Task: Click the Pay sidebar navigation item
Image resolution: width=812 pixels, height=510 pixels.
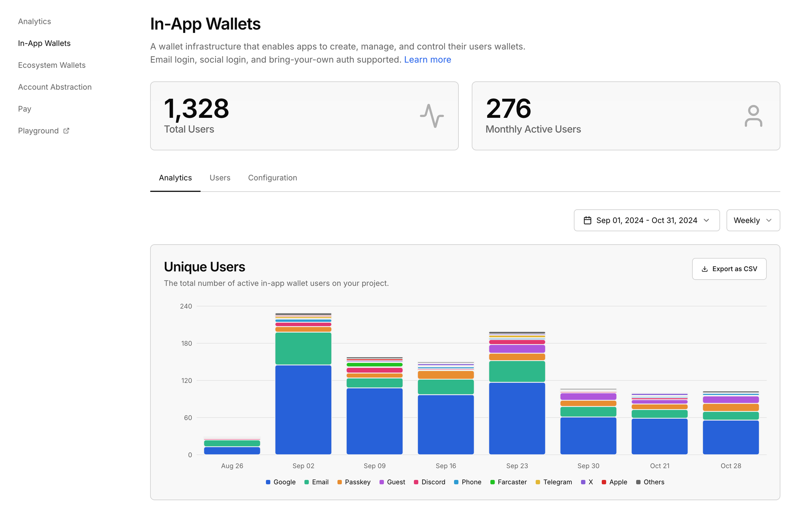Action: [x=24, y=108]
